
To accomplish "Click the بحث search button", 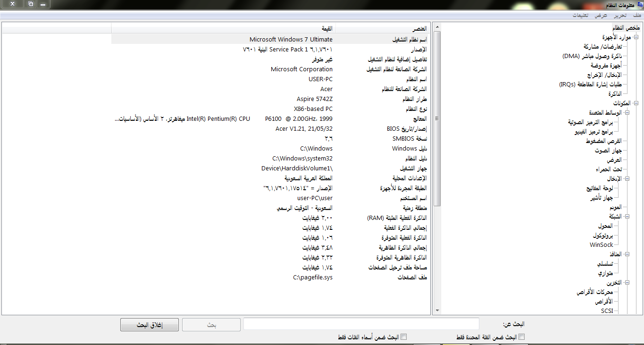I will 211,325.
